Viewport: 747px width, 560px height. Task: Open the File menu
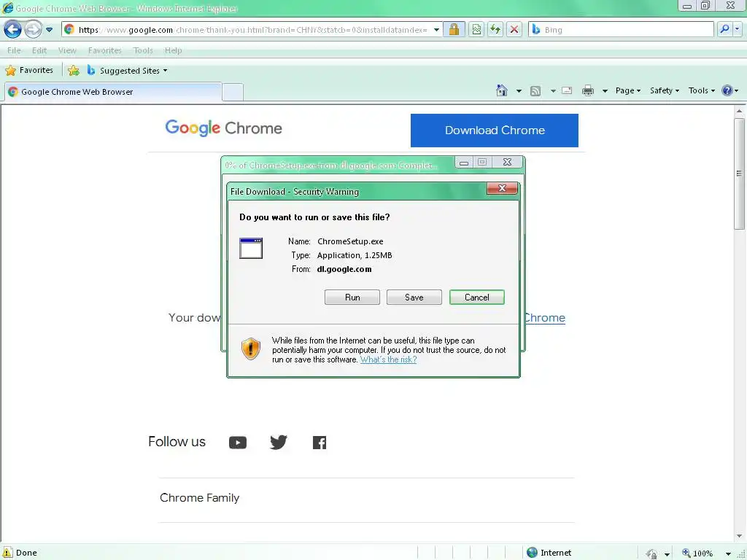(14, 50)
